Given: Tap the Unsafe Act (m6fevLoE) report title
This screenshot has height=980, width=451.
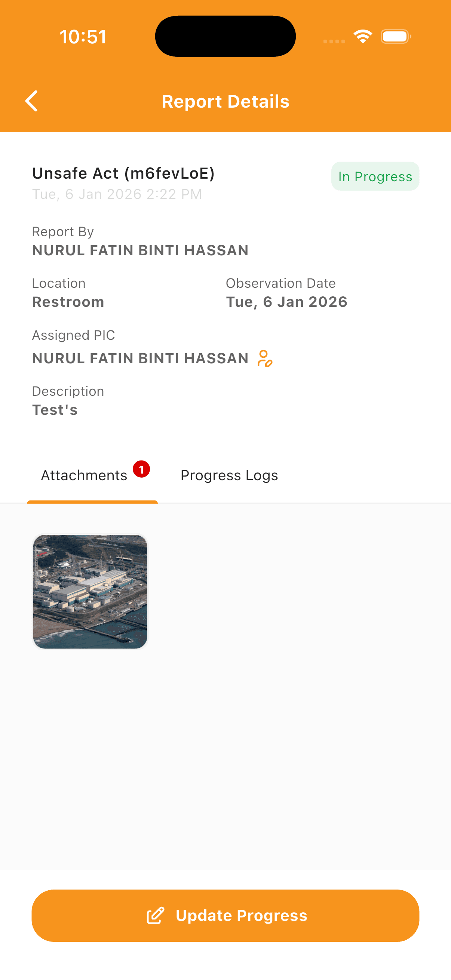Looking at the screenshot, I should pos(123,173).
